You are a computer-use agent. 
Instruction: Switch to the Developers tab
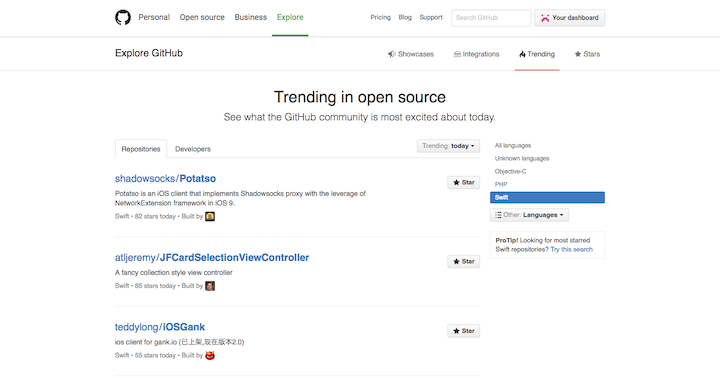tap(193, 149)
